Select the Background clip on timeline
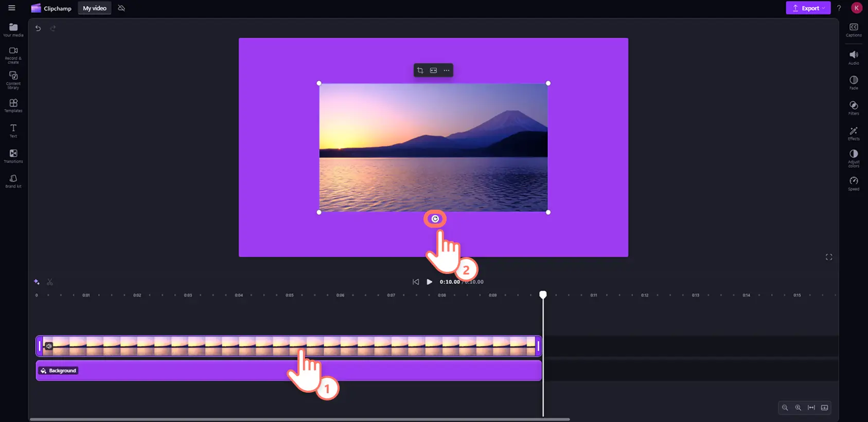The width and height of the screenshot is (868, 422). point(289,371)
